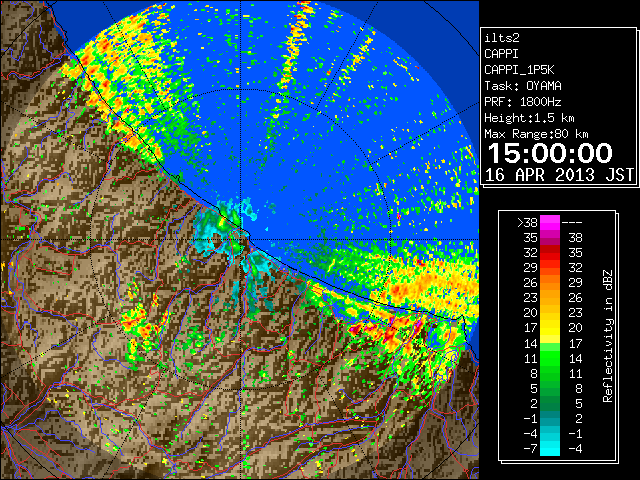
Task: Click the 'Max Range:80 km' line
Action: pos(536,134)
